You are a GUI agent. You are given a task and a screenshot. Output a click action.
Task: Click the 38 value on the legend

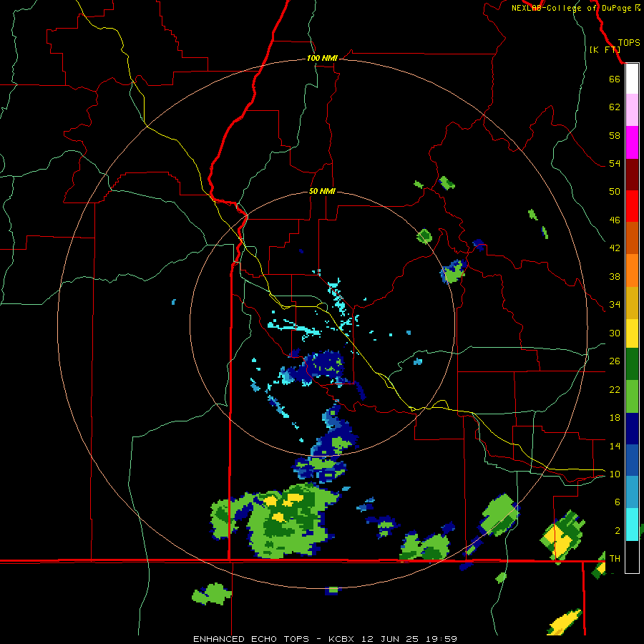click(615, 276)
